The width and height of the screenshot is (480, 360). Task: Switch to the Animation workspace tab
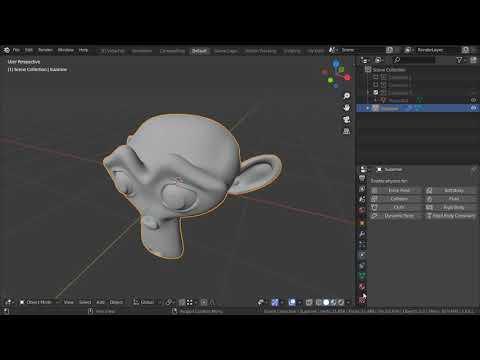(142, 51)
